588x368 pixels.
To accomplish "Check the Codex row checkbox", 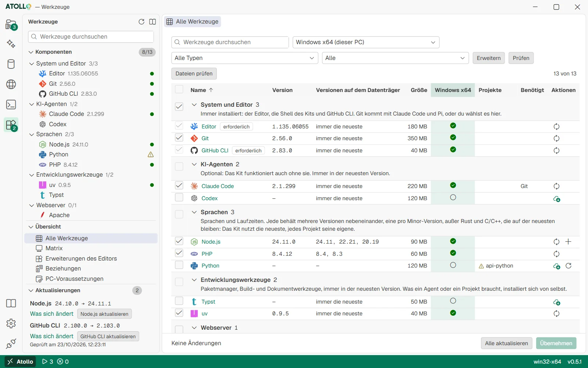I will pos(179,198).
